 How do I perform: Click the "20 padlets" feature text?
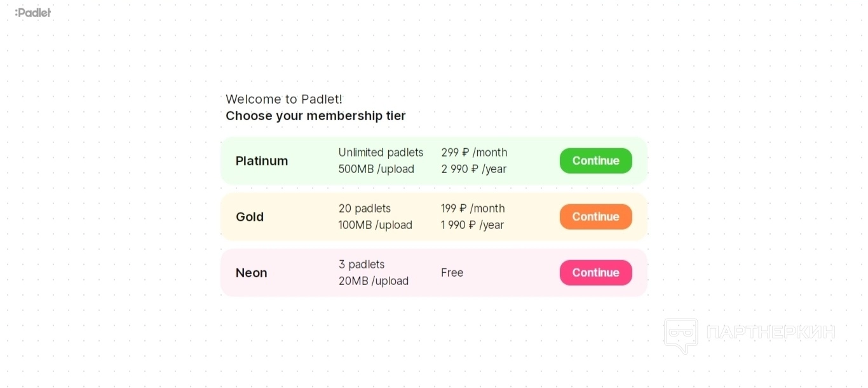[365, 209]
